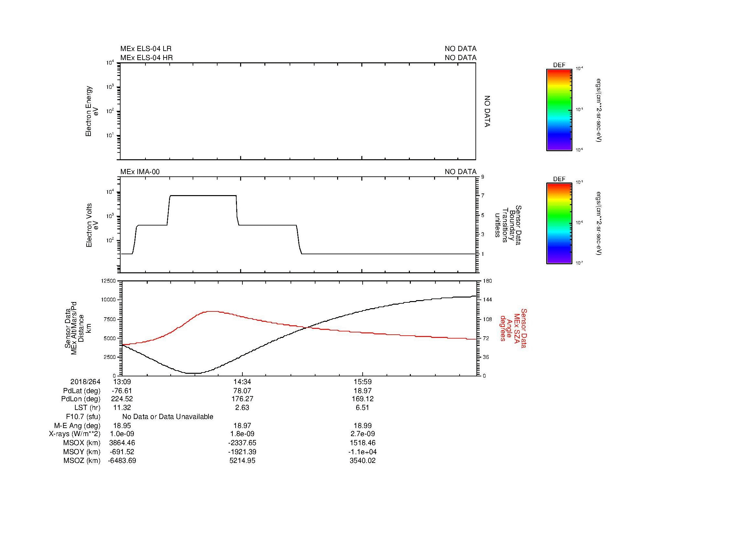Viewport: 756px width, 534px height.
Task: Click X-rays value '2.7e-09'
Action: (363, 434)
